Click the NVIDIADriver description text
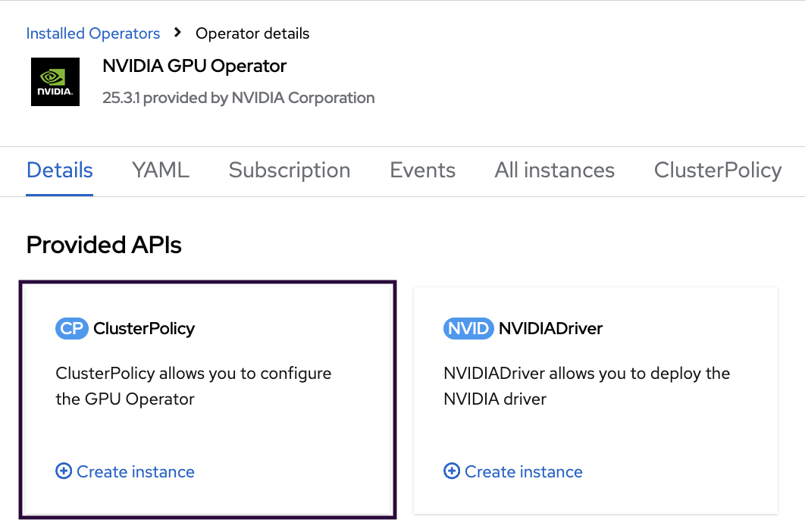Image resolution: width=805 pixels, height=532 pixels. tap(586, 386)
